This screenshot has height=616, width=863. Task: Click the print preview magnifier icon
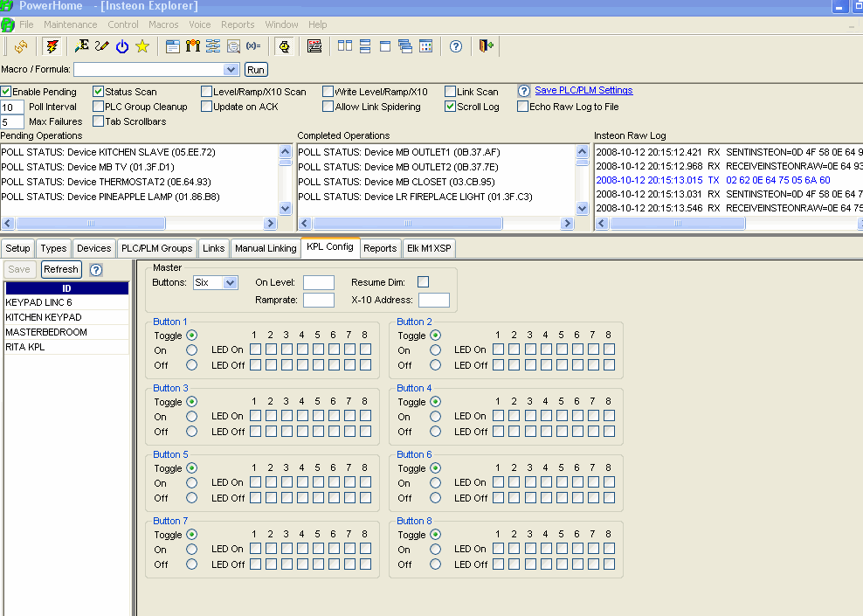coord(233,46)
